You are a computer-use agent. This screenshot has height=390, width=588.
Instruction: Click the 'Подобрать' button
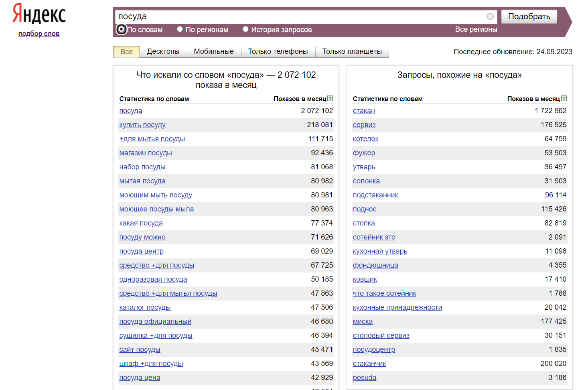tap(529, 16)
